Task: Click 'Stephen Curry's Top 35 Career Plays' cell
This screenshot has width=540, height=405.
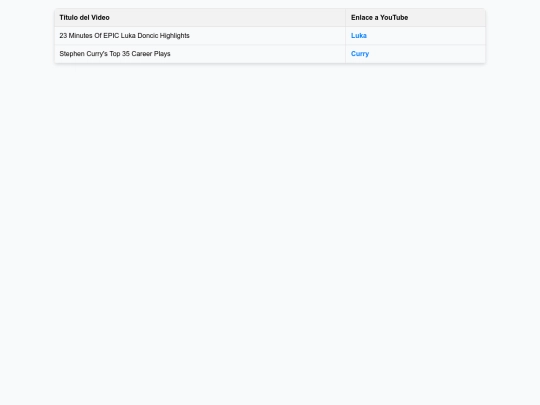Action: tap(200, 54)
